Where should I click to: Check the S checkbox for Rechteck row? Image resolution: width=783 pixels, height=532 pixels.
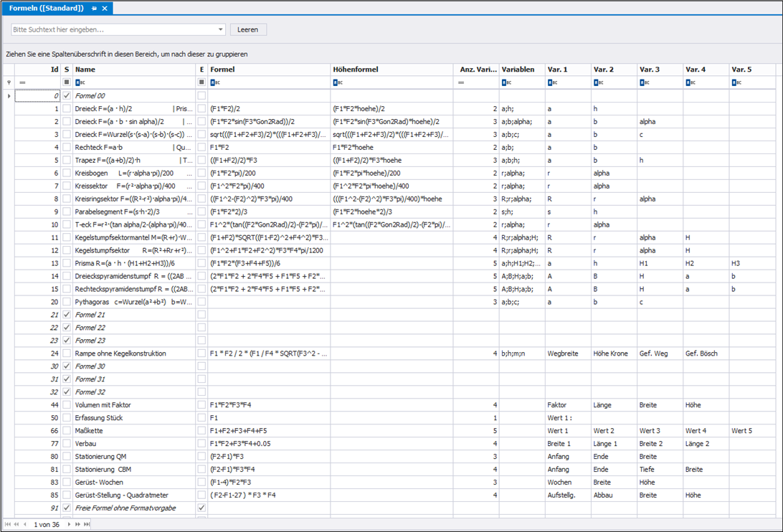coord(67,147)
